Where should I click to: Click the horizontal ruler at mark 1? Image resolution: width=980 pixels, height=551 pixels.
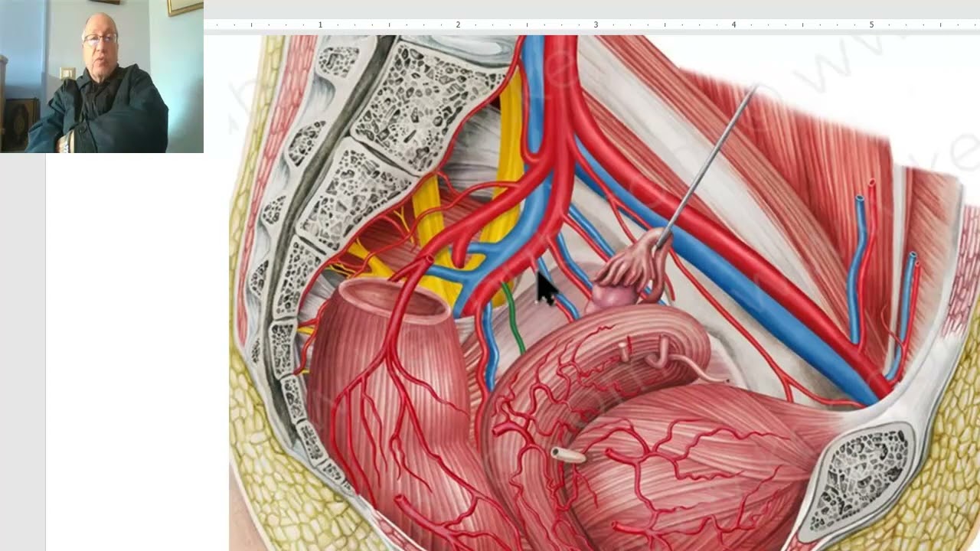[320, 25]
